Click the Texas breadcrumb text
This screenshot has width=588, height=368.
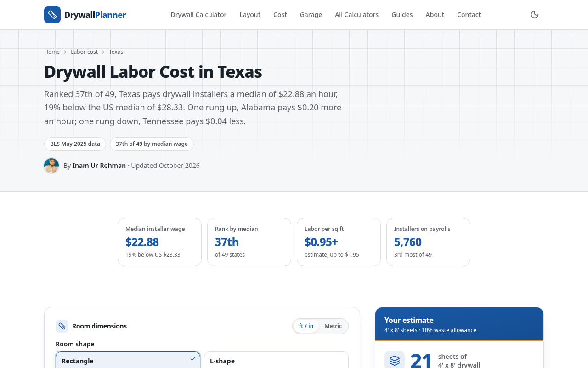pyautogui.click(x=116, y=52)
